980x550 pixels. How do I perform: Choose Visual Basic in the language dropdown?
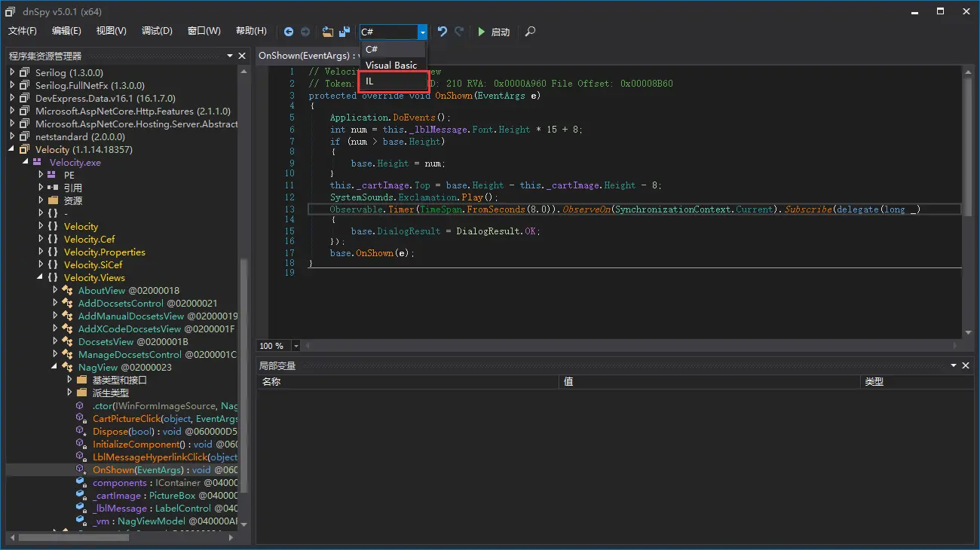[x=390, y=66]
